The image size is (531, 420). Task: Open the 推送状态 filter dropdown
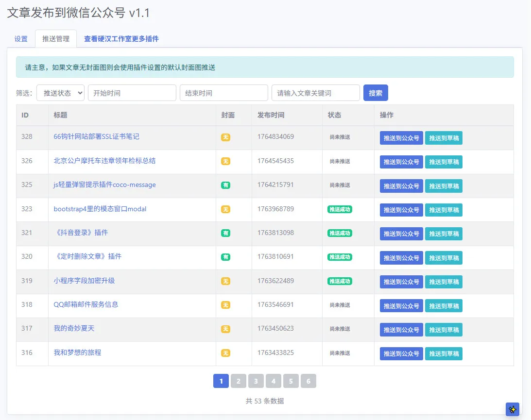pos(61,93)
